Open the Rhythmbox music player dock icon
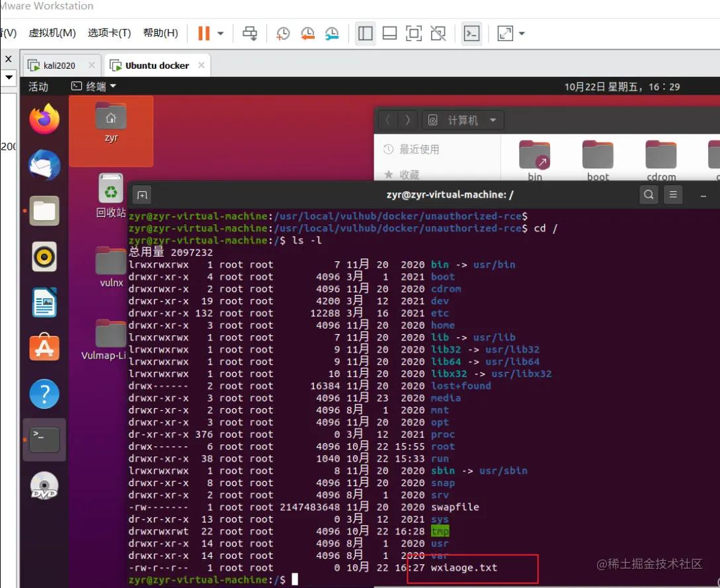Screen dimensions: 720x588 pos(44,257)
